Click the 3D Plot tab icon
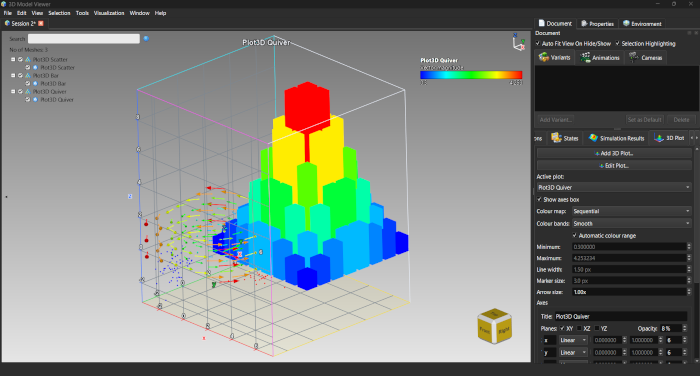700x376 pixels. (658, 138)
